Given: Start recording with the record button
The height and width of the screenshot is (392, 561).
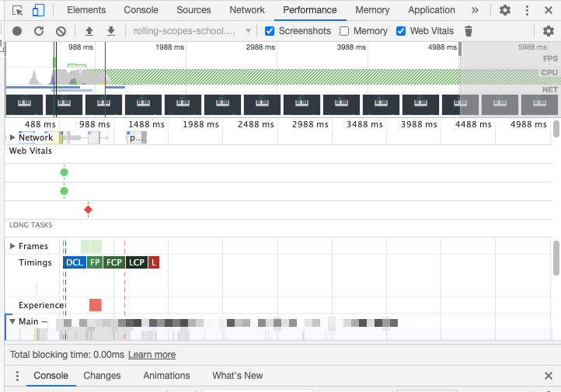Looking at the screenshot, I should (x=17, y=31).
